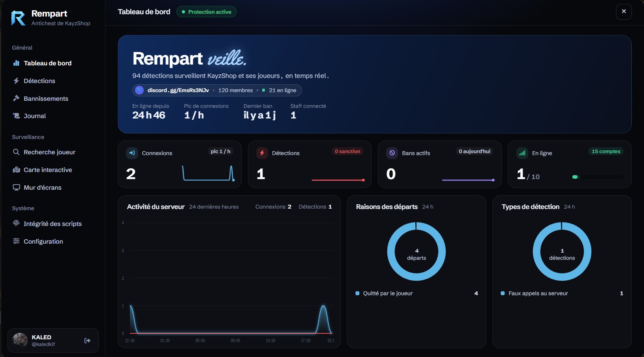Click the '24 dernières heures' label
The image size is (644, 357).
tap(214, 207)
